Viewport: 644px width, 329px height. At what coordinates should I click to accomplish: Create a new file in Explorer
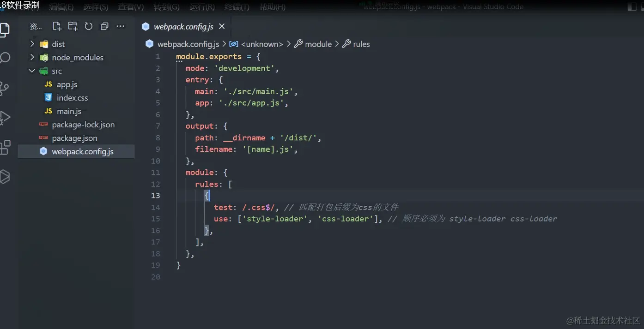pos(57,26)
